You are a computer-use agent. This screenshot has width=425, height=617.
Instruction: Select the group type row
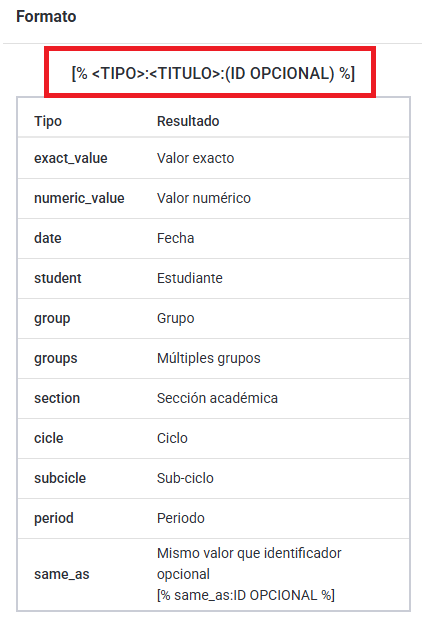(x=213, y=318)
